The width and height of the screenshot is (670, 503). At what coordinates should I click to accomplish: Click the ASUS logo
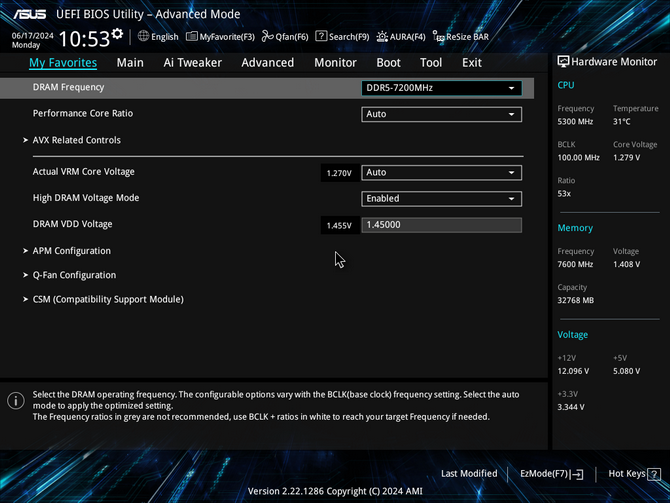29,14
